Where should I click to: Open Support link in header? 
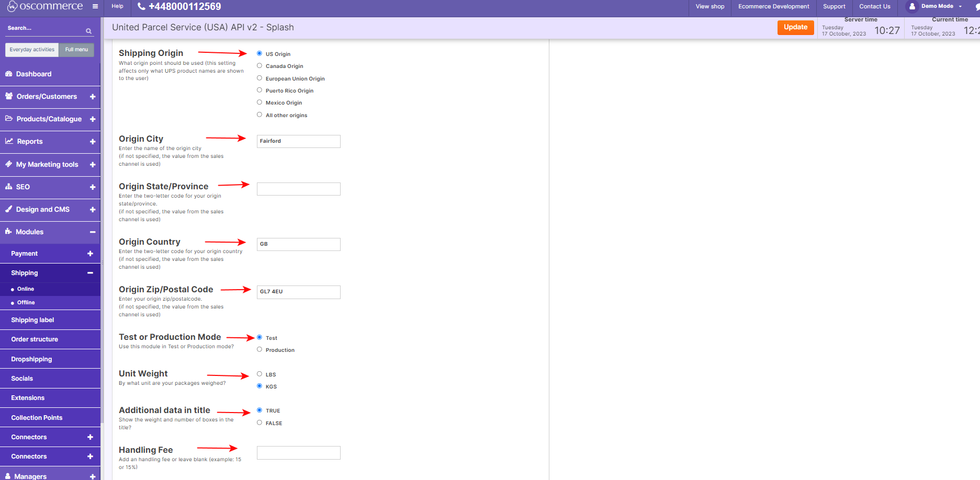tap(834, 7)
